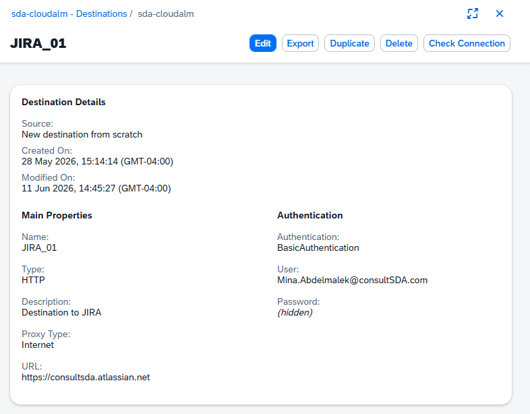Open the sda-cloudalm - Destinations breadcrumb link
The image size is (530, 414).
(69, 14)
